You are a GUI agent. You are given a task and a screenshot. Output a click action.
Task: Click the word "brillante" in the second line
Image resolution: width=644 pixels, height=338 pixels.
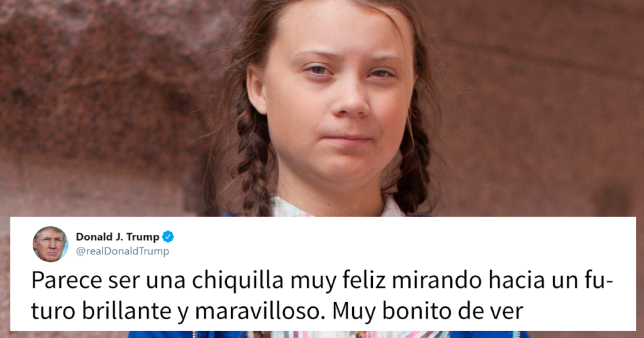coord(126,312)
